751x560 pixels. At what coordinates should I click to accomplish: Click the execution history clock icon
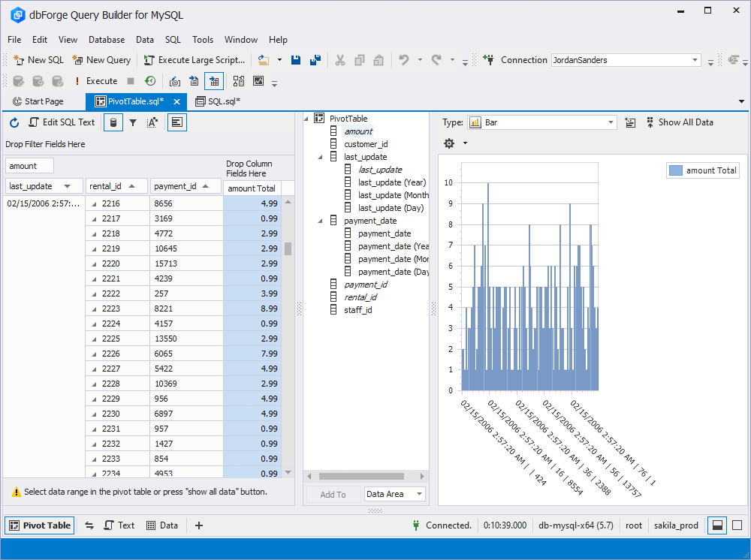coord(150,81)
